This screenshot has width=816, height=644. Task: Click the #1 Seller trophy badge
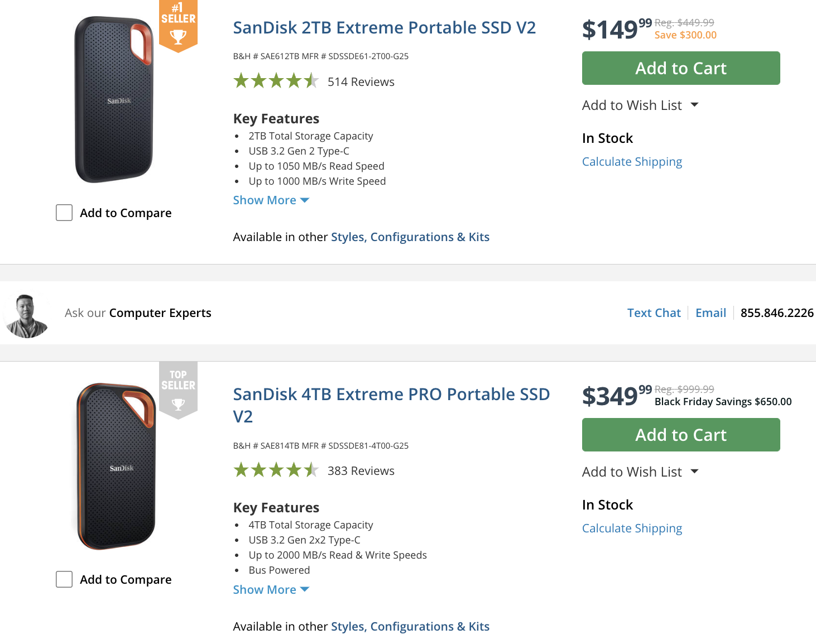coord(178,26)
